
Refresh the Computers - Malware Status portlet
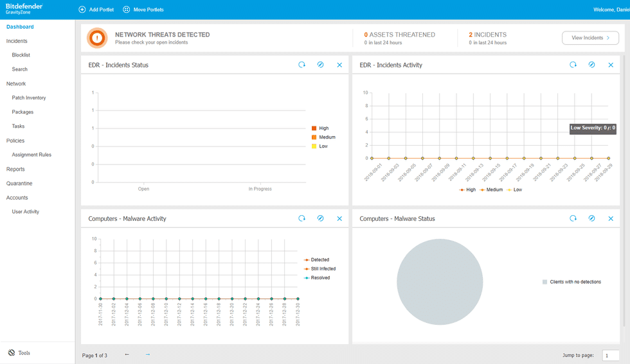click(x=573, y=218)
